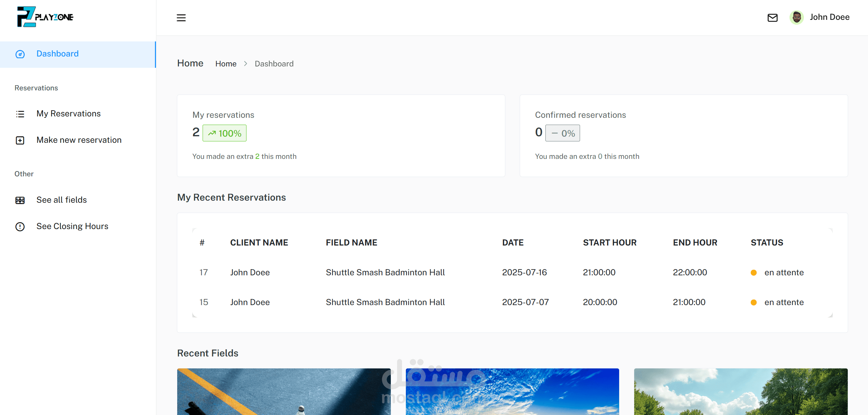Click the PlayZone logo

[x=45, y=17]
